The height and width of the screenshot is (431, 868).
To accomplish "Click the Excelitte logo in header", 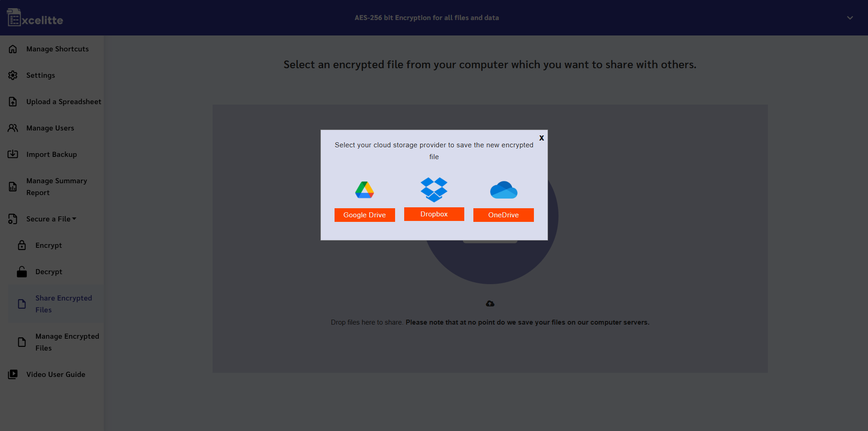I will coord(35,18).
